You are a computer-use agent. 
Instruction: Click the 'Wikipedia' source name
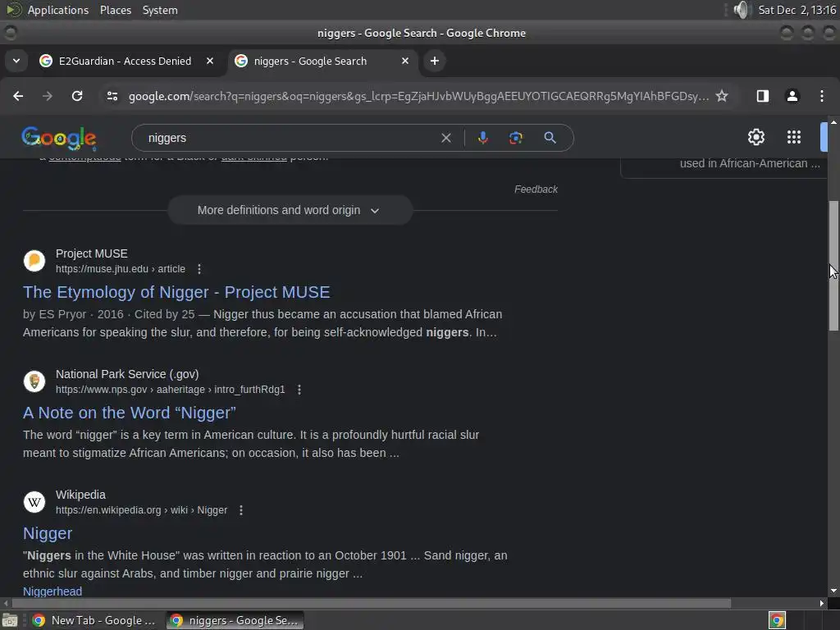(80, 495)
